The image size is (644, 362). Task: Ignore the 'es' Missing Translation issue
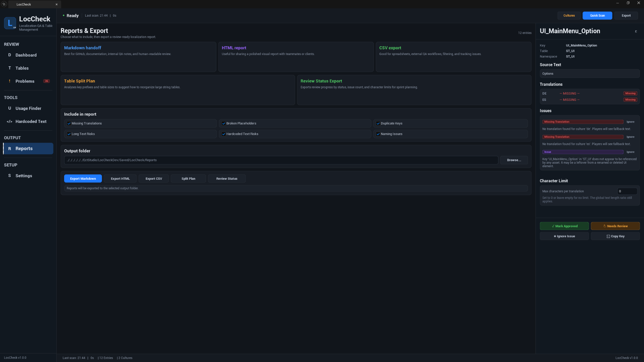coord(630,137)
